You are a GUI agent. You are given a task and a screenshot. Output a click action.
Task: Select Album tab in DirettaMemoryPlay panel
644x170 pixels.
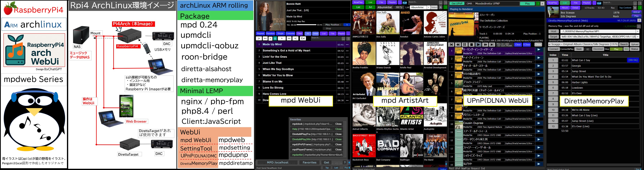click(x=565, y=8)
